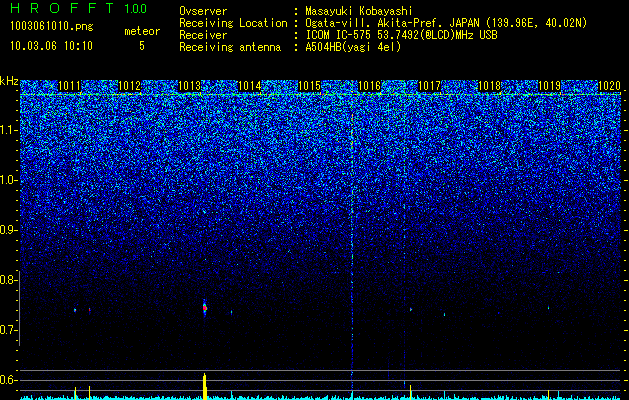Viewport: 629px width, 400px height.
Task: Click the kHz axis unit label
Action: pyautogui.click(x=9, y=81)
